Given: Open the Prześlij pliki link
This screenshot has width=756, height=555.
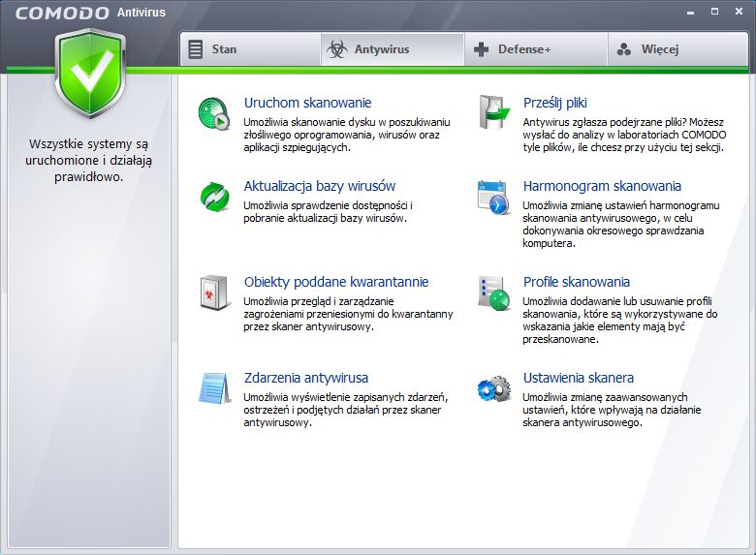Looking at the screenshot, I should [555, 103].
